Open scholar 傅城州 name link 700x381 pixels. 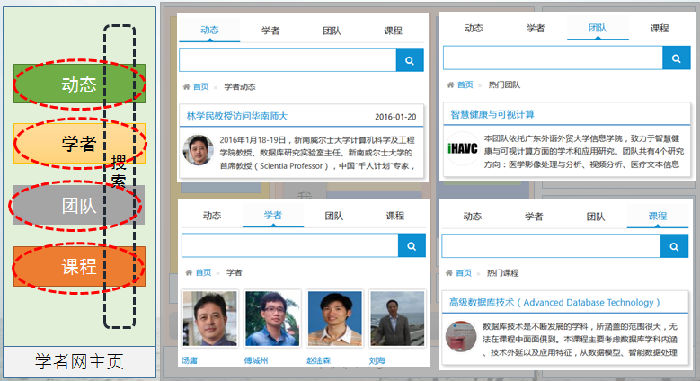pos(256,360)
